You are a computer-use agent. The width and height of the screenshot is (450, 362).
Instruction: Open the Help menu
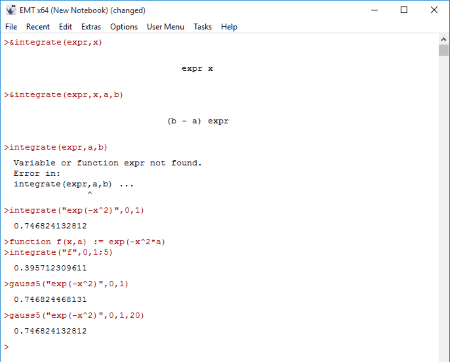[x=229, y=27]
